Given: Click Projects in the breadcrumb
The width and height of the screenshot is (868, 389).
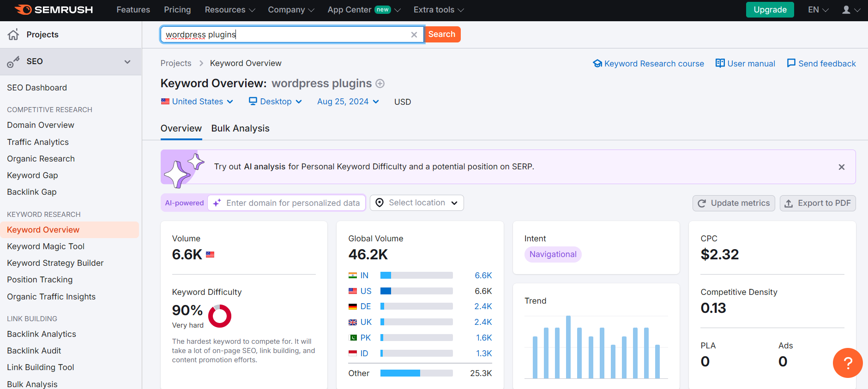Looking at the screenshot, I should tap(176, 63).
